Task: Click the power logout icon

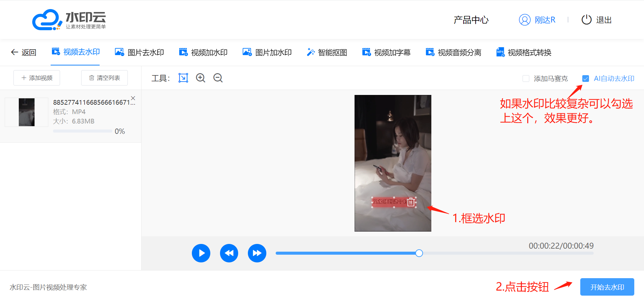Action: coord(586,19)
